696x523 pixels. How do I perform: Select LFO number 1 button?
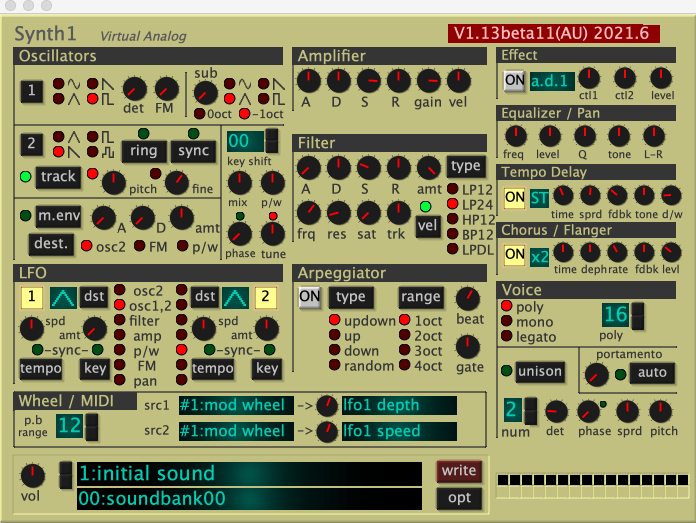tap(32, 297)
